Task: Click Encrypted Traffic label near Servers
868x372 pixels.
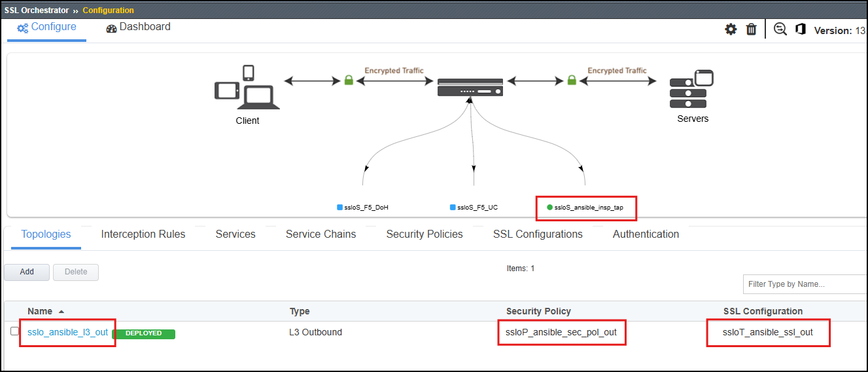Action: tap(617, 70)
